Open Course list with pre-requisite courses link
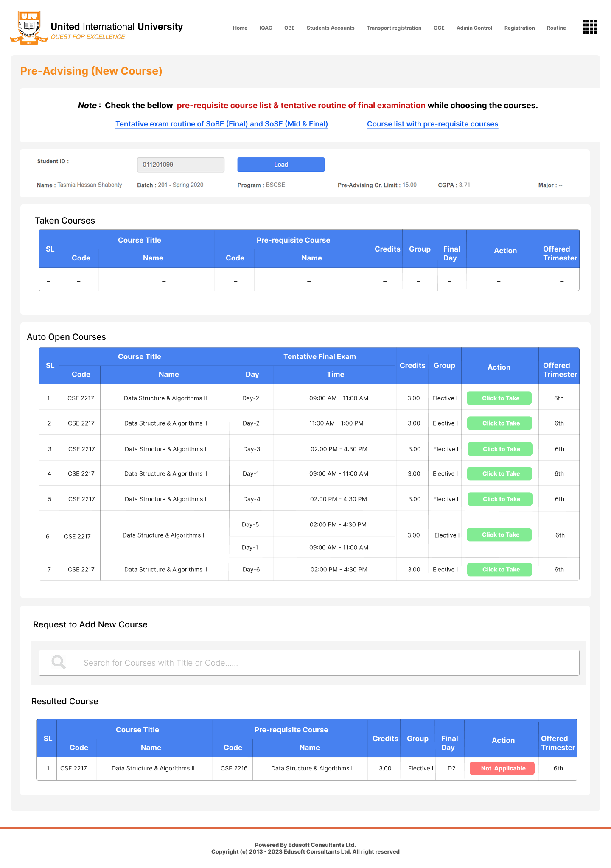This screenshot has height=868, width=611. click(432, 124)
